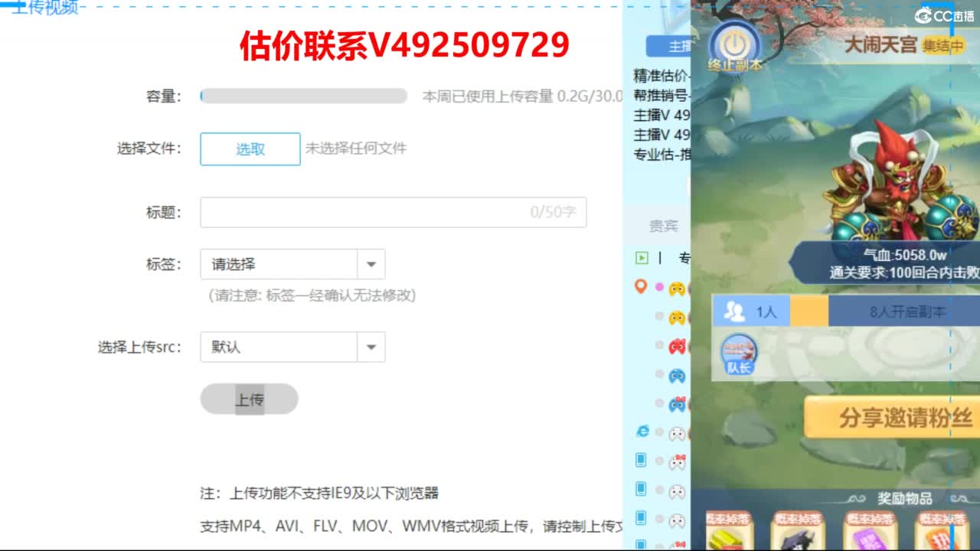
Task: Select the 贵宾 tab in the chat panel
Action: (663, 225)
